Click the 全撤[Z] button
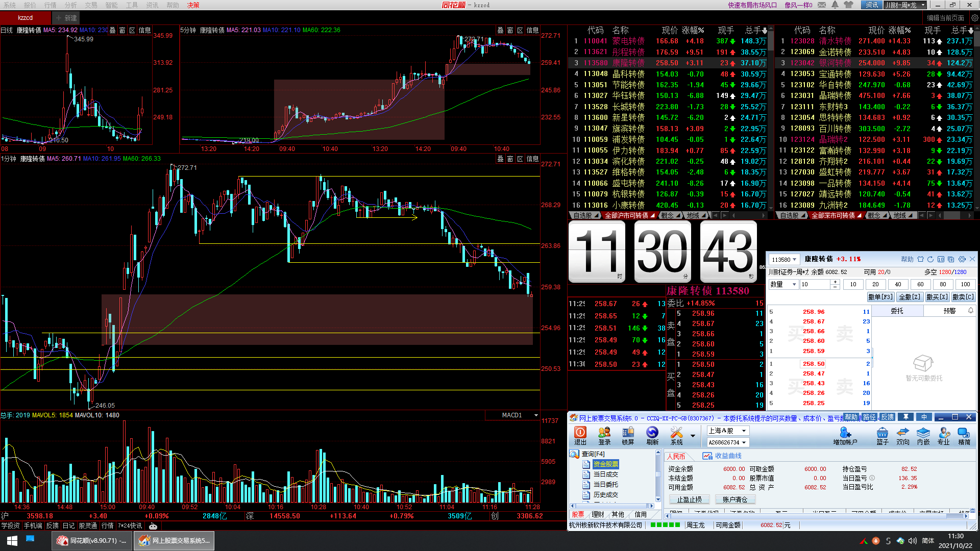The image size is (980, 551). (910, 297)
